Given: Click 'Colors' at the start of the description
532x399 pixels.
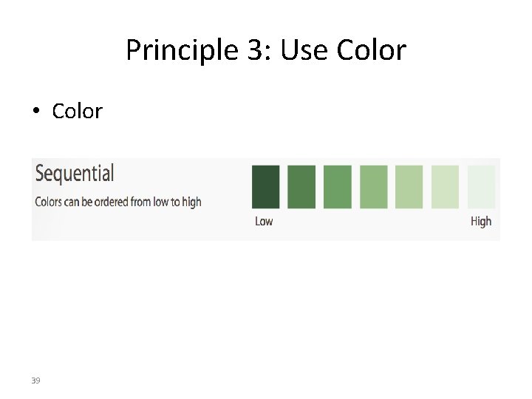Looking at the screenshot, I should pyautogui.click(x=49, y=202).
